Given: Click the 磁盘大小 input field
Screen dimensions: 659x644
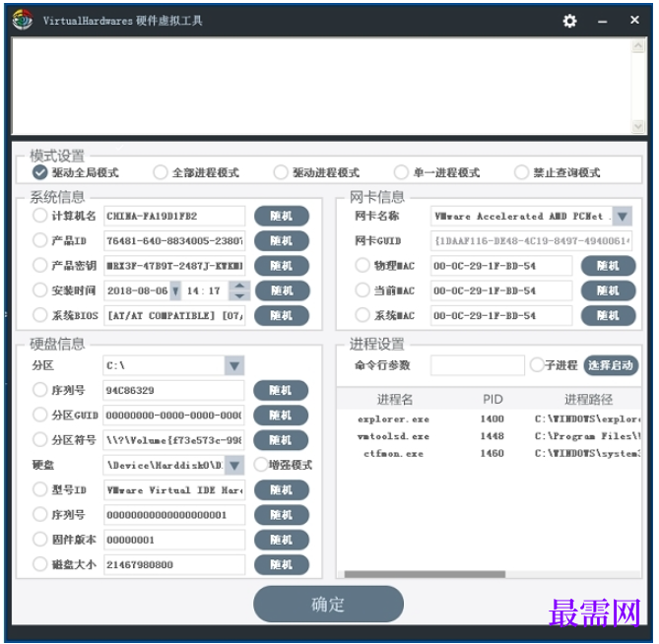Looking at the screenshot, I should [174, 564].
